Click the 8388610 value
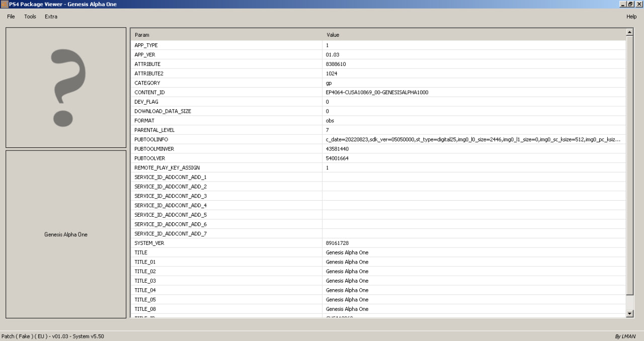This screenshot has height=341, width=644. click(336, 64)
